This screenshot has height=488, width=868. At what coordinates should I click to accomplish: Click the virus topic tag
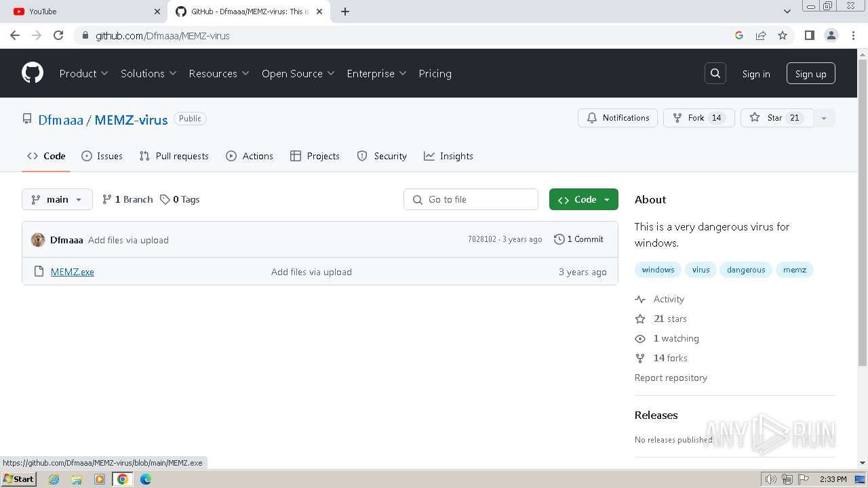[x=701, y=270]
